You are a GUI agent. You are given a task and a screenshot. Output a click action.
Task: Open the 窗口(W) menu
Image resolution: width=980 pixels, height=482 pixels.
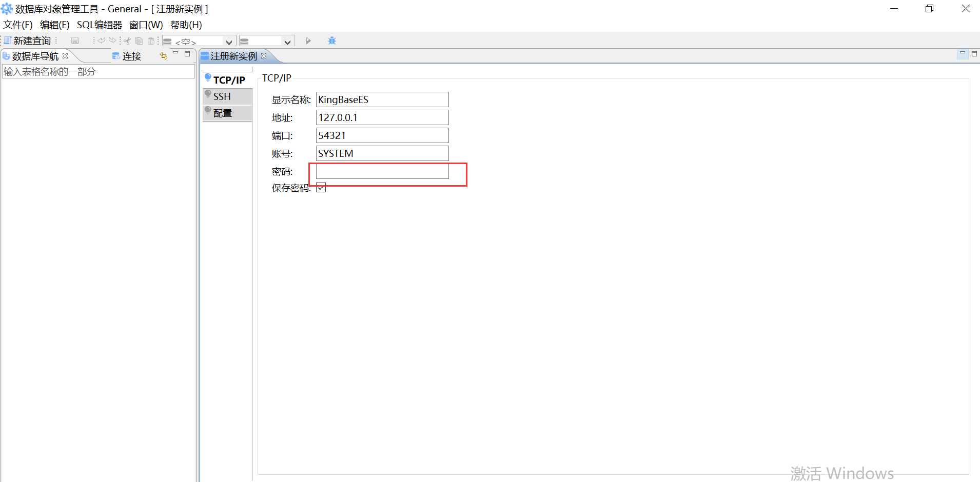pos(146,25)
